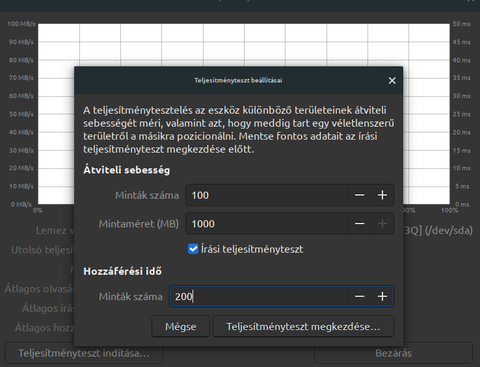Click Teljesítményteszt megkezdése… button

(x=303, y=326)
